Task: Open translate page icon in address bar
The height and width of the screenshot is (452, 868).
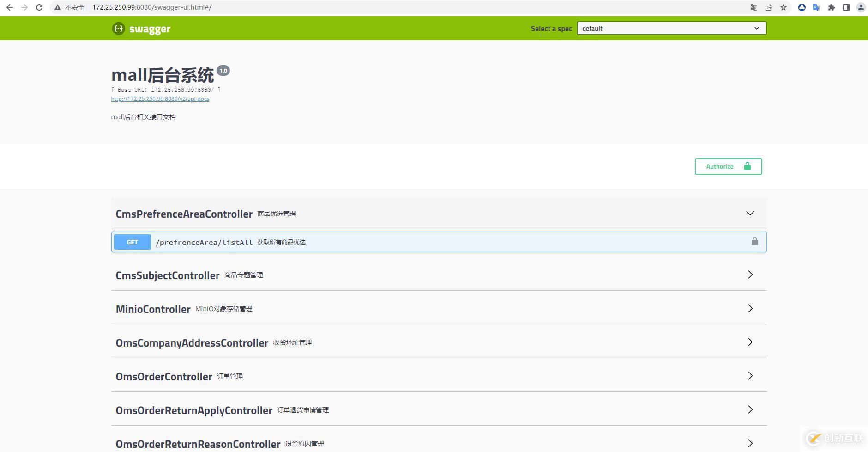Action: click(754, 7)
